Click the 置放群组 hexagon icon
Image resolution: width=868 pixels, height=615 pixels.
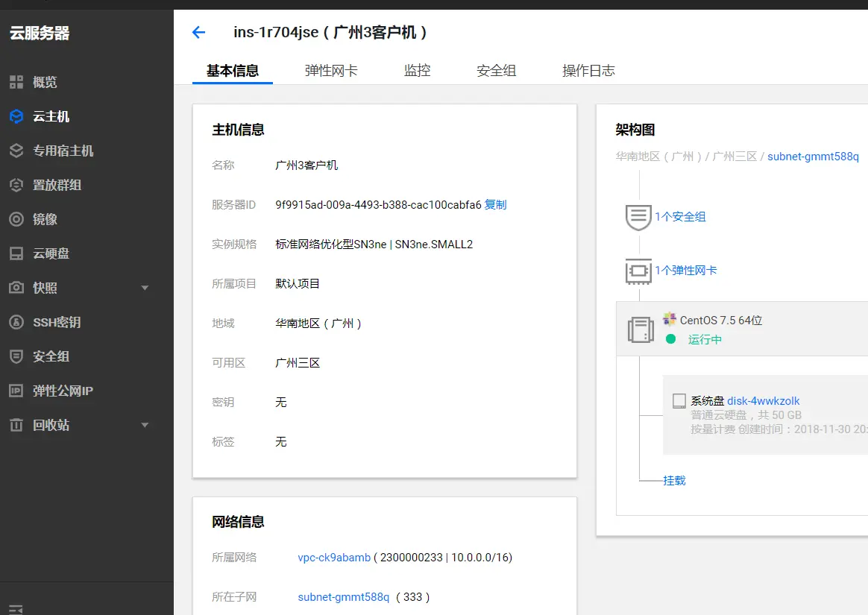(x=16, y=185)
